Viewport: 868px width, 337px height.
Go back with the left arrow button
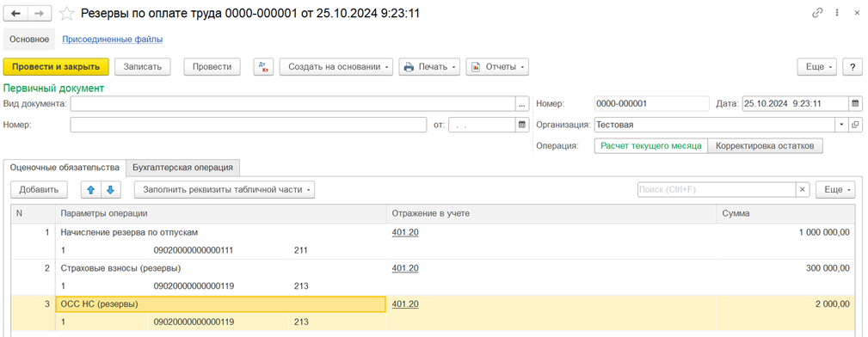click(x=15, y=13)
